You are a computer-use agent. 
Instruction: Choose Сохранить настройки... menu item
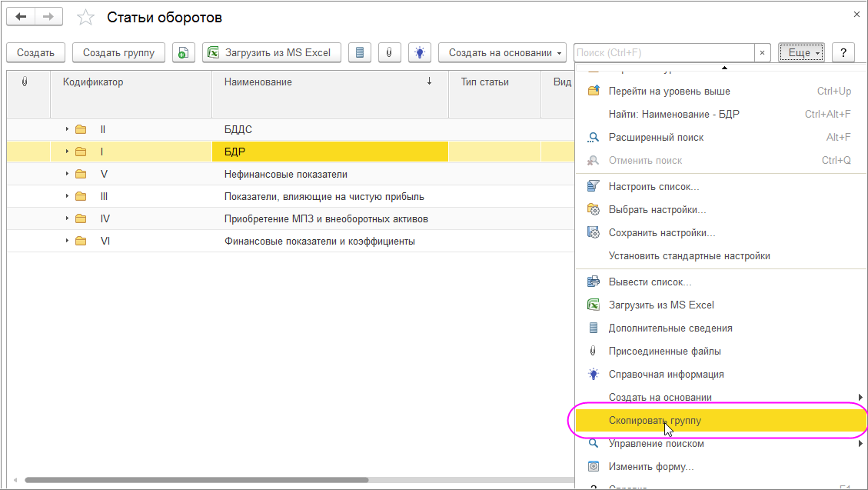tap(720, 232)
